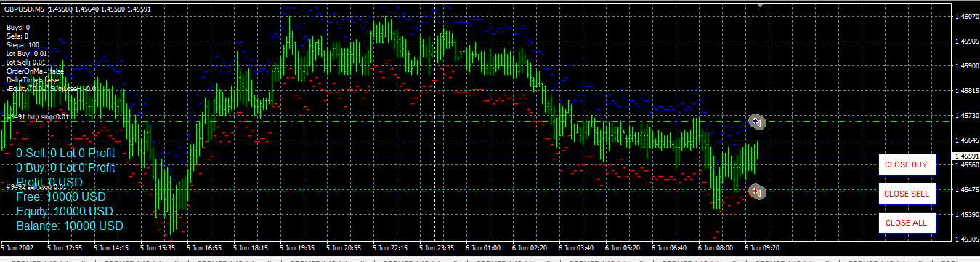
Task: Select the #9492 sell stop order label
Action: coord(38,187)
